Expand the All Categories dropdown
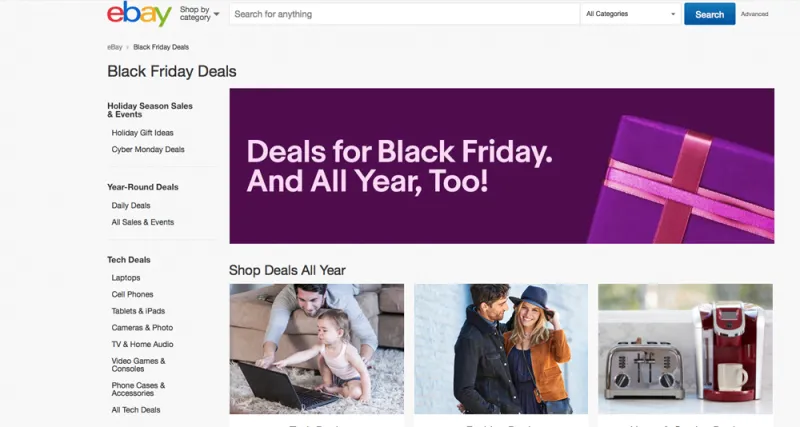 pyautogui.click(x=630, y=15)
